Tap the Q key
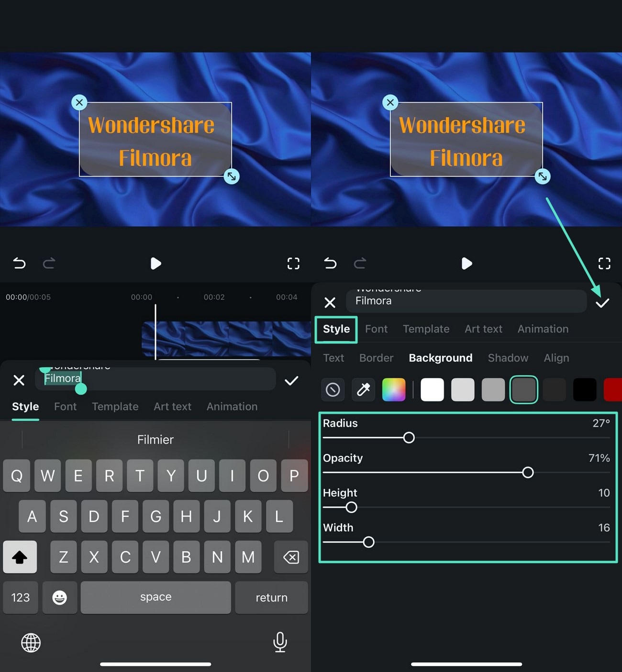The height and width of the screenshot is (672, 622). coord(17,476)
